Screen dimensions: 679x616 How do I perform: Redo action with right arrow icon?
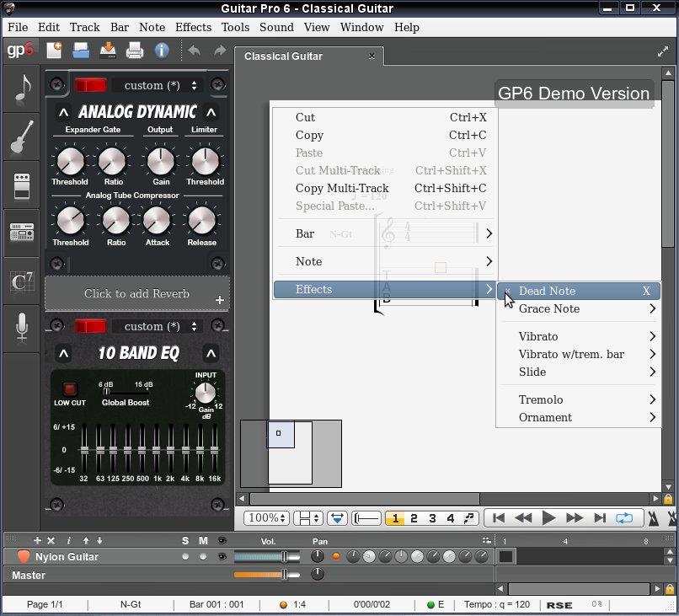pyautogui.click(x=220, y=51)
